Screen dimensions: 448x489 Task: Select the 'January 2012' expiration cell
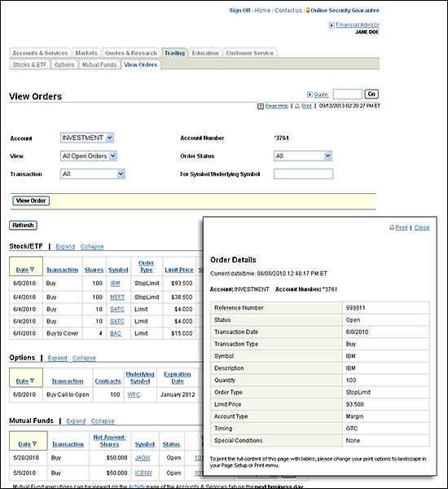(x=178, y=394)
